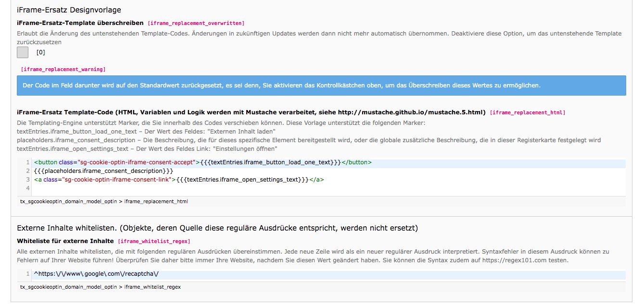
Task: Click the [0] value next to the checkbox
Action: pyautogui.click(x=41, y=52)
